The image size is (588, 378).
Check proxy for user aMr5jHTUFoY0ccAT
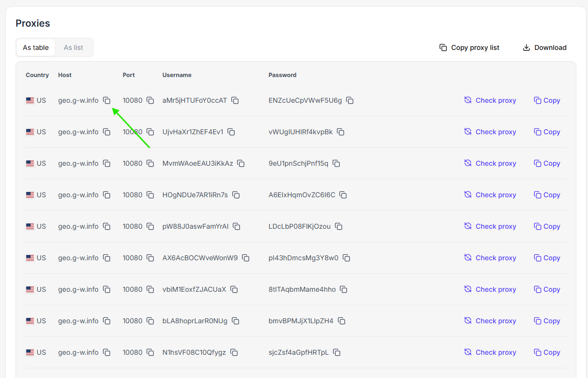490,100
